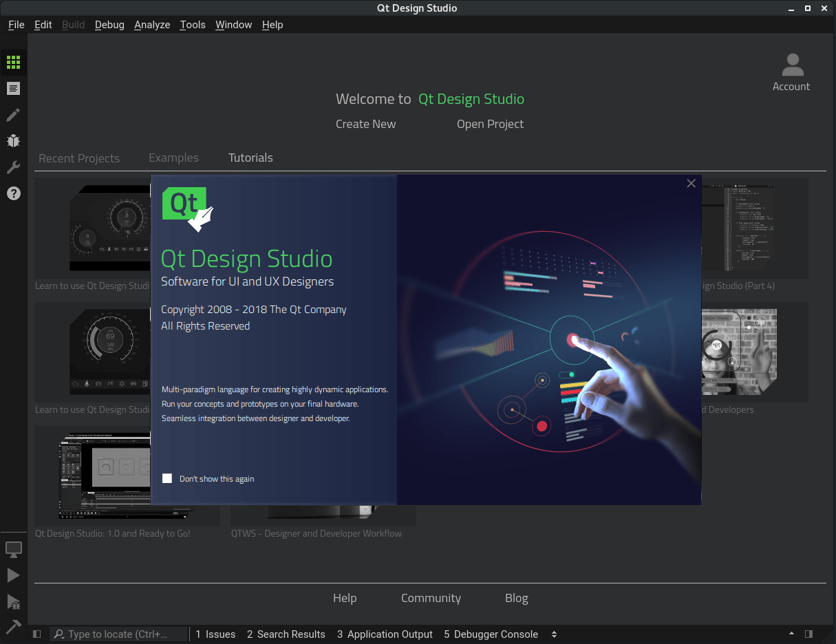Toggle right sidebar visibility icon

point(809,634)
